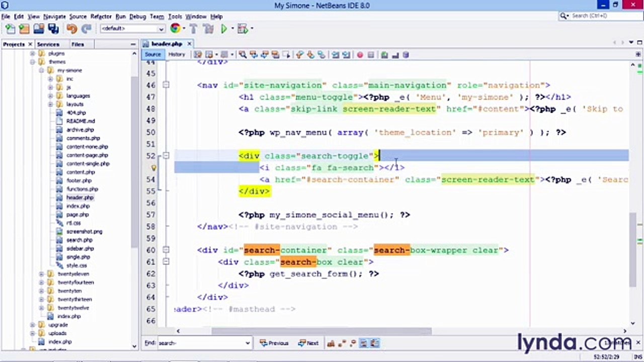The height and width of the screenshot is (362, 644).
Task: Click Shift Line Right icon
Action: (x=347, y=54)
